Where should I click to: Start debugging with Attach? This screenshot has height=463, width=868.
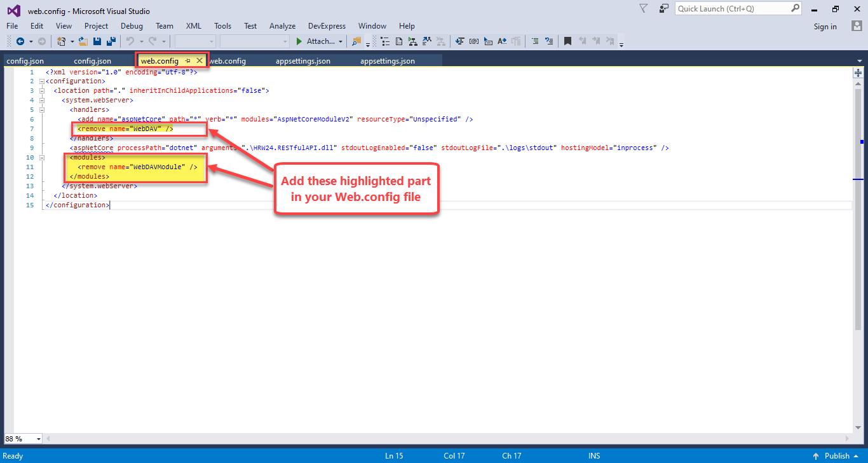coord(316,41)
